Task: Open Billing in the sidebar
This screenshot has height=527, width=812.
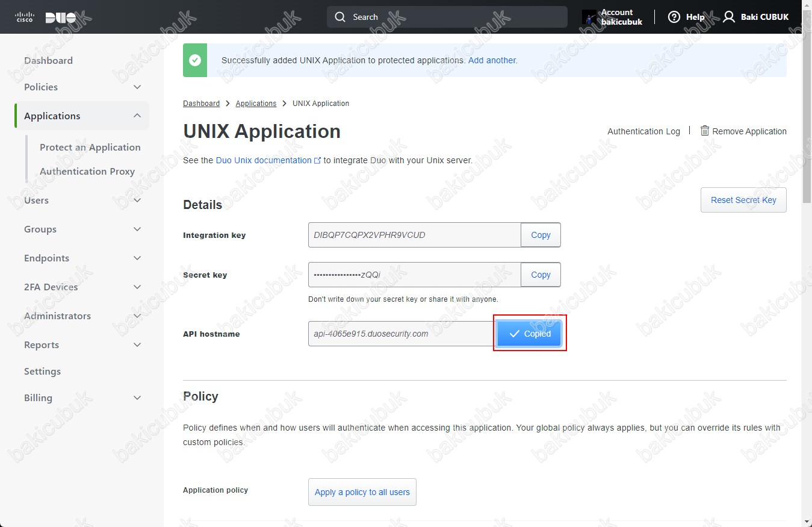Action: 38,398
